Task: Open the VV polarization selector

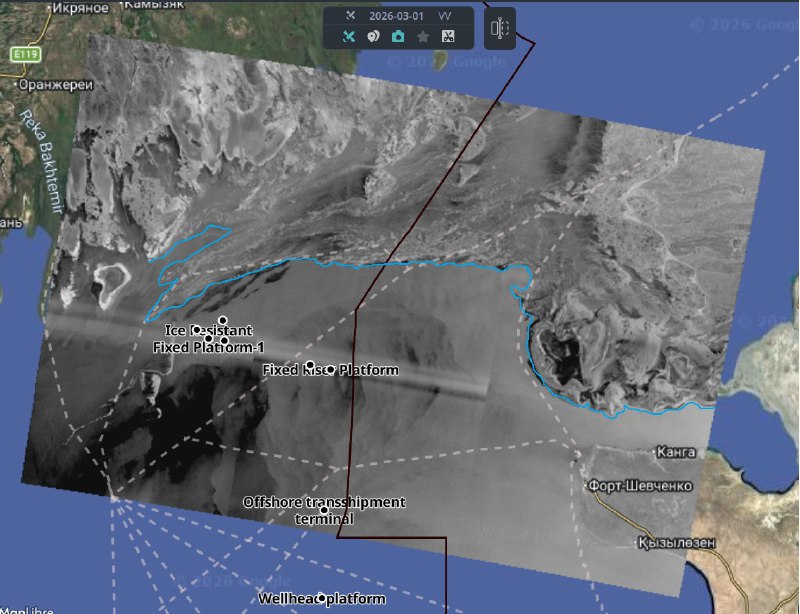Action: point(445,16)
